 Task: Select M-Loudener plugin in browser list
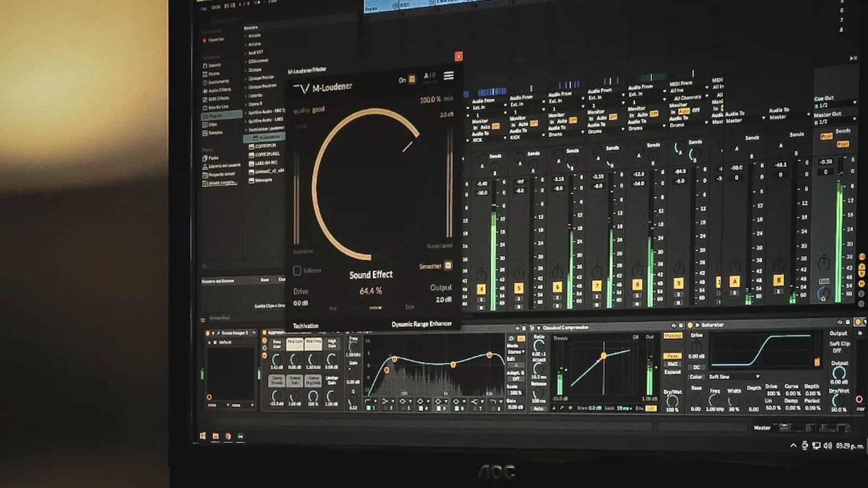point(264,138)
